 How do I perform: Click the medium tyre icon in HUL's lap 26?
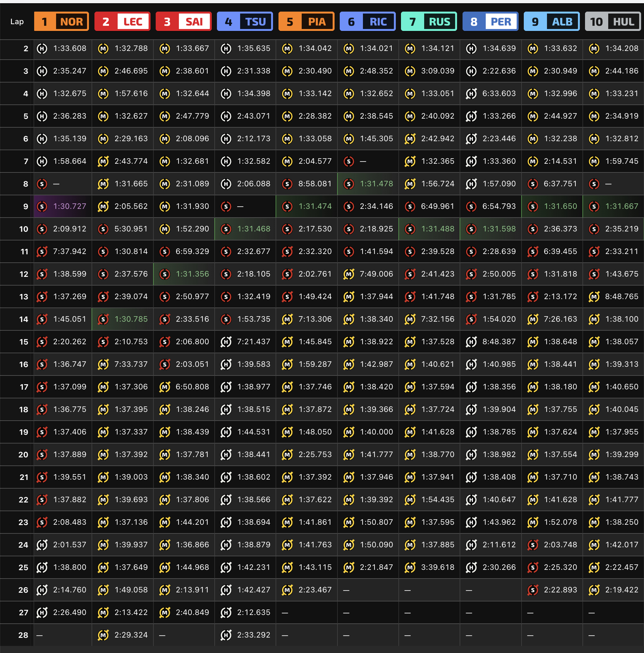pyautogui.click(x=594, y=590)
